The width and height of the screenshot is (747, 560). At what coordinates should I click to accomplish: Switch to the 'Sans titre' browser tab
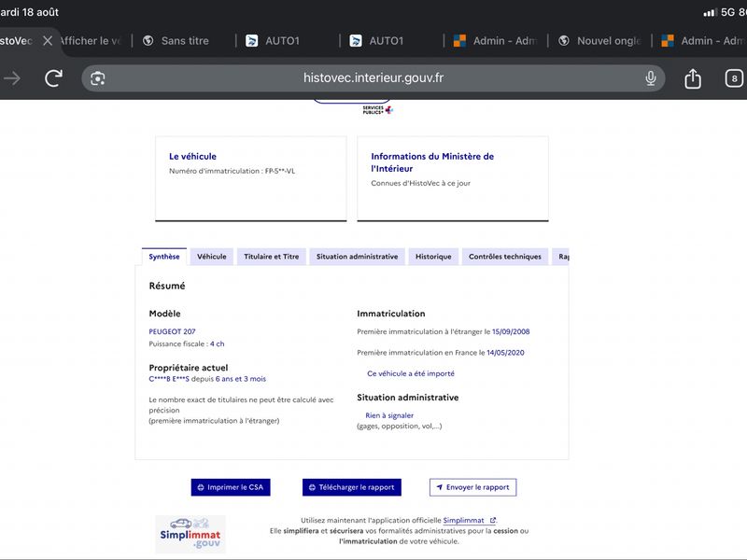[184, 41]
